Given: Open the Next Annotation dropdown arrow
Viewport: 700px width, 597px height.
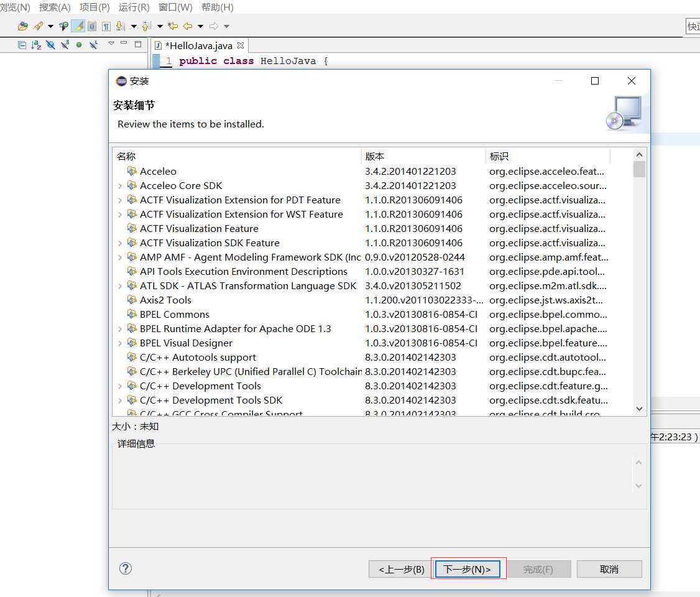Looking at the screenshot, I should tap(134, 26).
